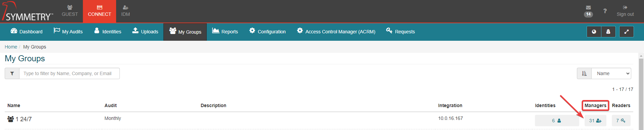The image size is (644, 130).
Task: Switch to the GUEST module tab
Action: 70,11
